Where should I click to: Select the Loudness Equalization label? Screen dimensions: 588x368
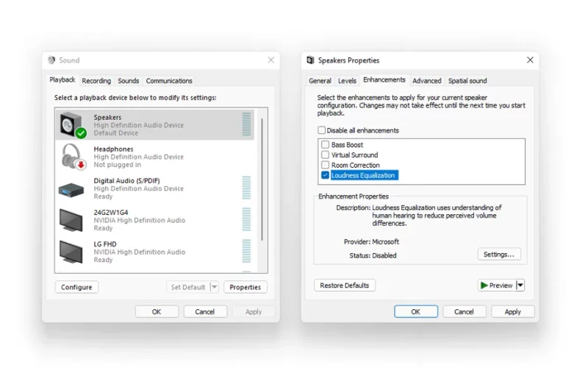click(x=363, y=175)
